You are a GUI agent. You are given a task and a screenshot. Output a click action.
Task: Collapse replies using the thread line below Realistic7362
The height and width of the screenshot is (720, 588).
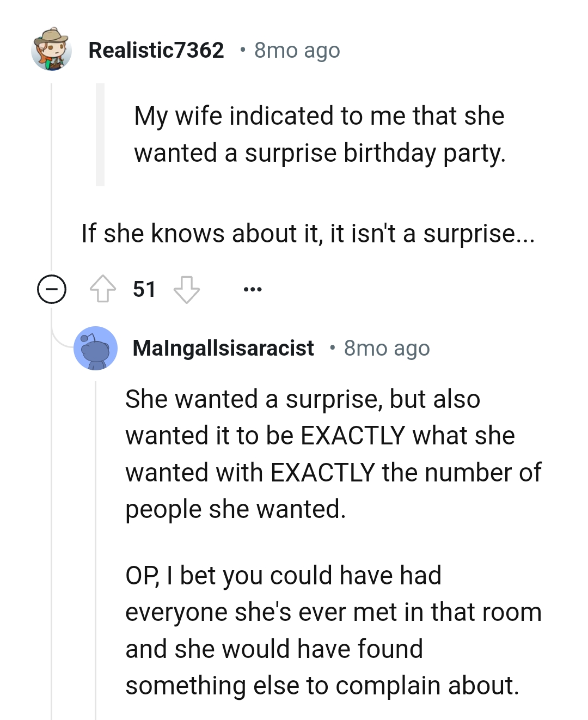[52, 174]
